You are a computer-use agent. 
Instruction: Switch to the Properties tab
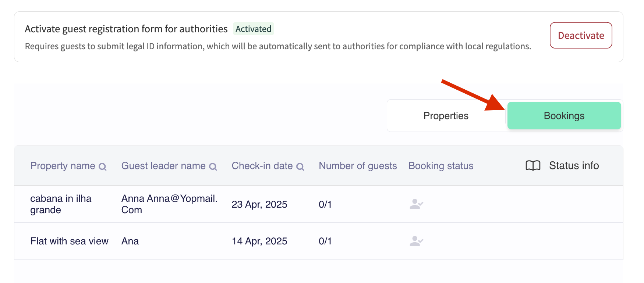446,116
